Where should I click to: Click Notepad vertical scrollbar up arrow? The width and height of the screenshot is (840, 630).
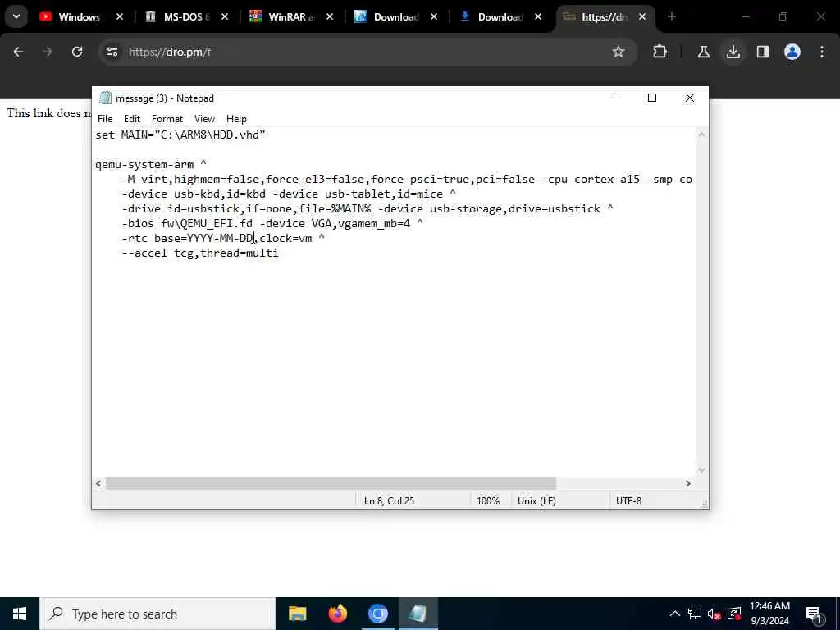(x=702, y=135)
